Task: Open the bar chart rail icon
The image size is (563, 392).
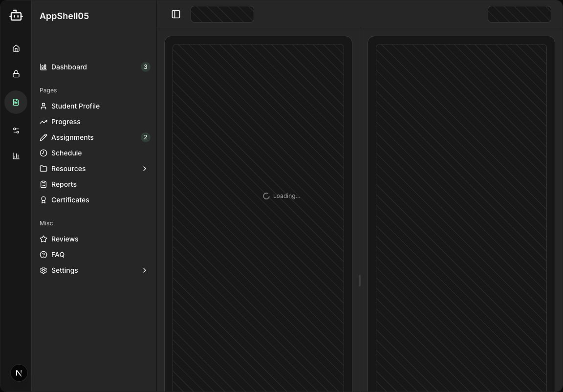Action: 16,156
